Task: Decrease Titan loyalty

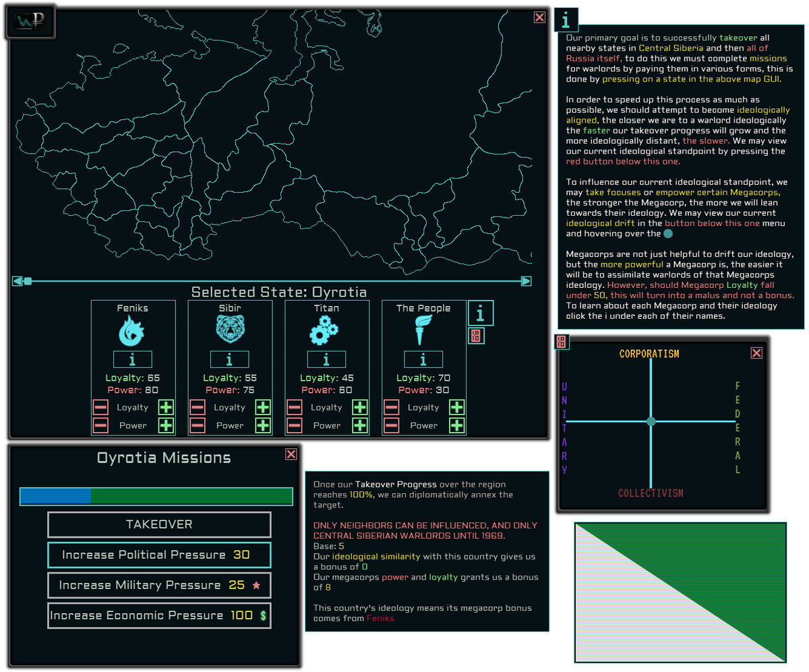Action: click(x=295, y=407)
